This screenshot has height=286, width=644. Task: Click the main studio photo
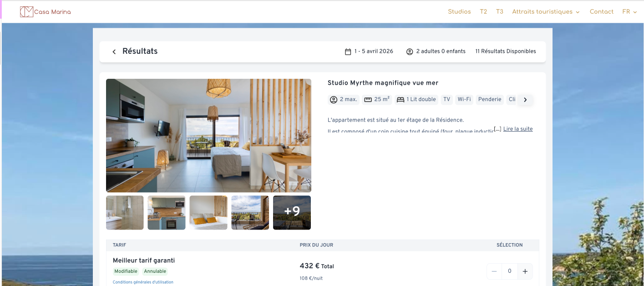point(208,135)
